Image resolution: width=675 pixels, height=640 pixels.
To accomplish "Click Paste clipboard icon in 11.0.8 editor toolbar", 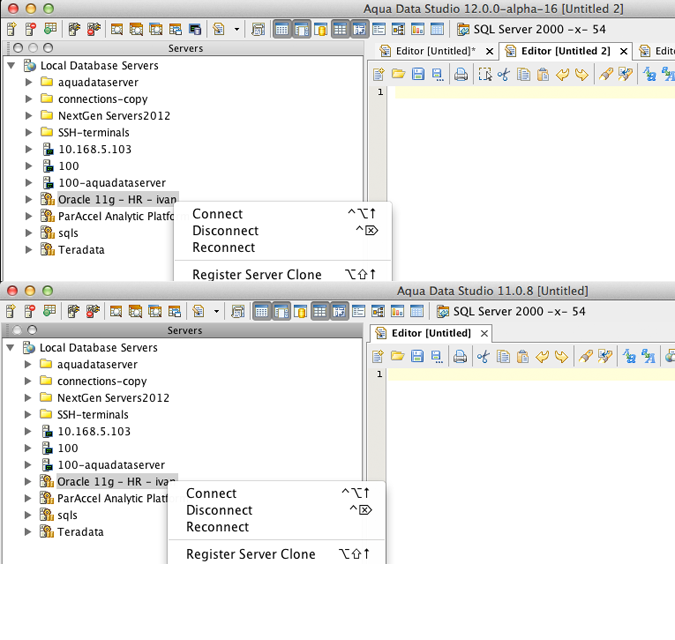I will click(x=523, y=356).
